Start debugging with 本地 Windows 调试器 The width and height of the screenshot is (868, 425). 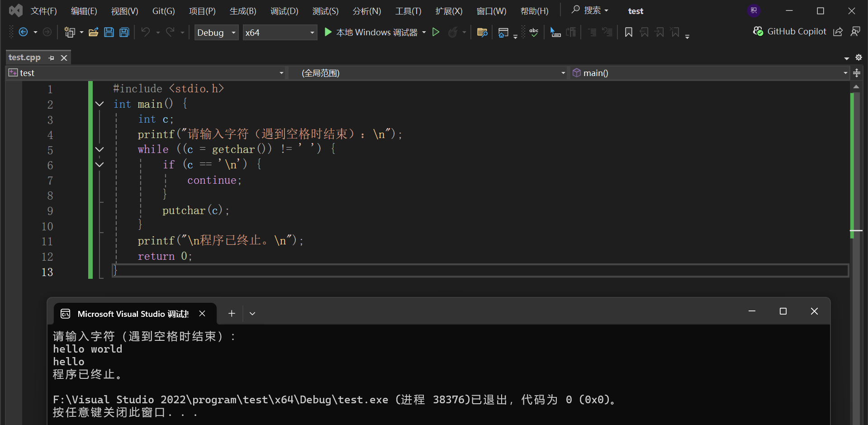(371, 32)
